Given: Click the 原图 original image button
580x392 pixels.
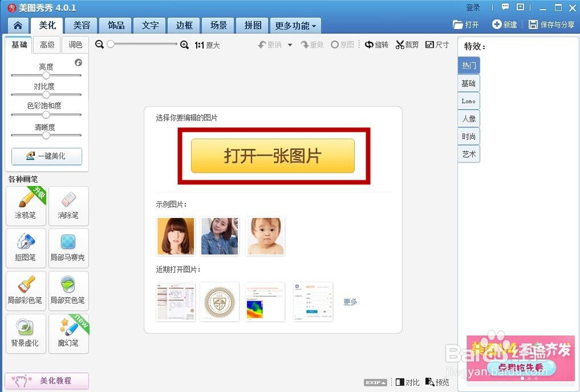Looking at the screenshot, I should pos(343,45).
